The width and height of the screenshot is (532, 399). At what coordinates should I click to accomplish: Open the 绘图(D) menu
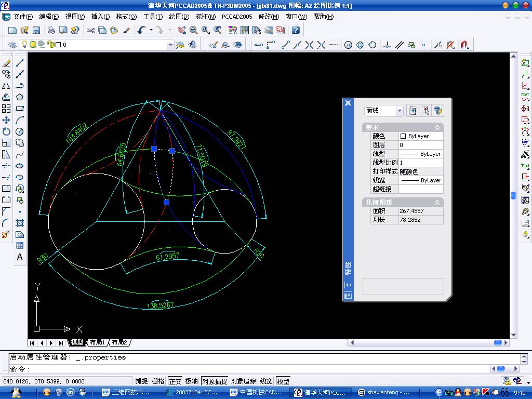coord(179,16)
